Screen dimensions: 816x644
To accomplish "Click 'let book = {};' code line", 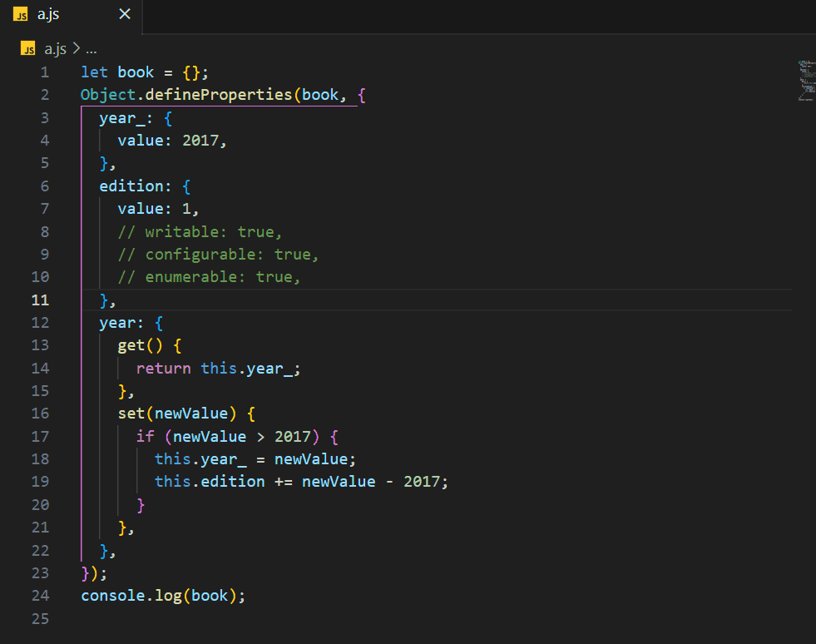I will (145, 72).
